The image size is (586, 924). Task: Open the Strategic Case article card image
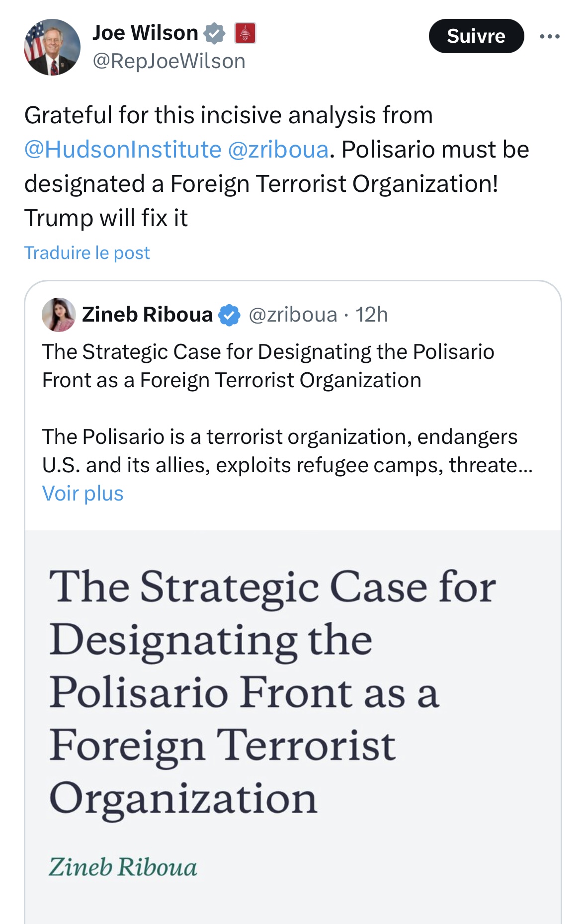(x=293, y=727)
